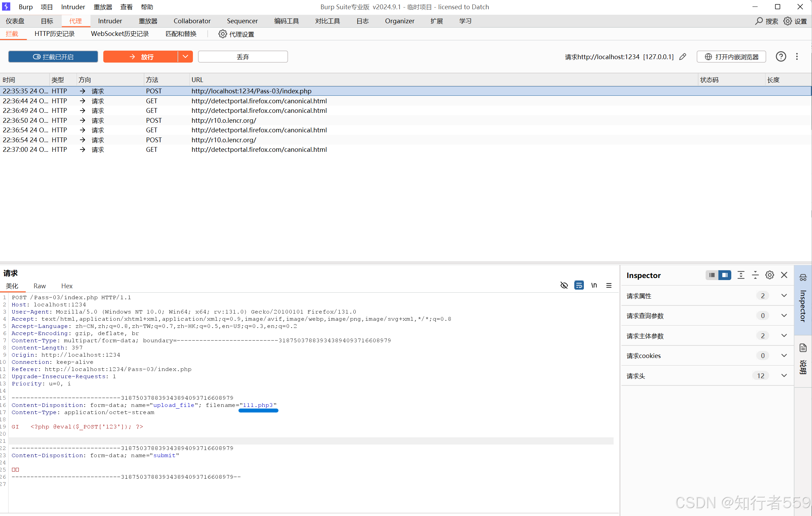Open the request editor hamburger menu icon

pyautogui.click(x=609, y=285)
